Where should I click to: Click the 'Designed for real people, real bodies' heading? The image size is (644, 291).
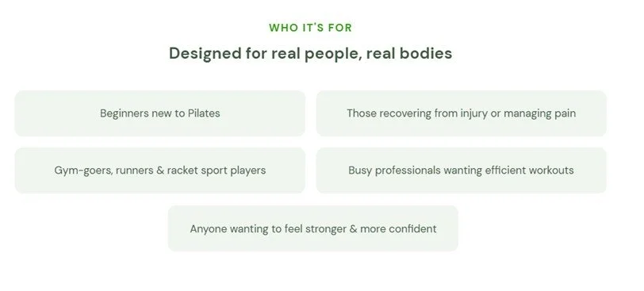click(x=311, y=54)
